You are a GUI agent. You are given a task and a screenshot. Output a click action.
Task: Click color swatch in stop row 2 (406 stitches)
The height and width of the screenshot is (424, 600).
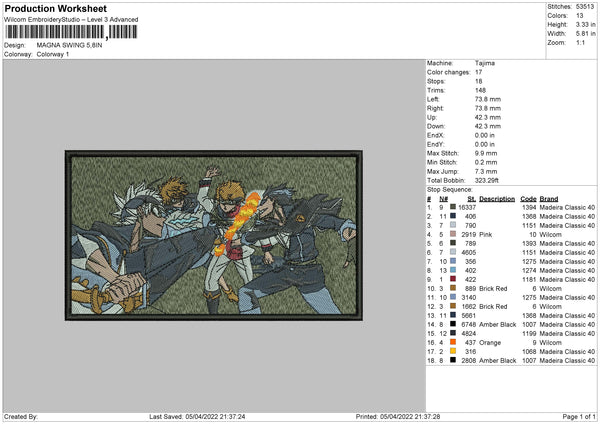[453, 216]
